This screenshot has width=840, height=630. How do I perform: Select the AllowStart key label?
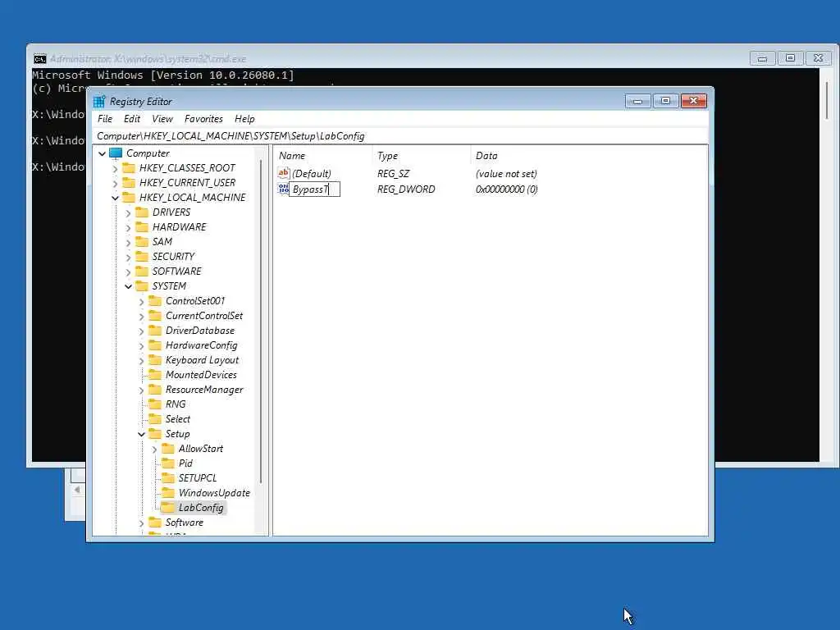point(200,449)
